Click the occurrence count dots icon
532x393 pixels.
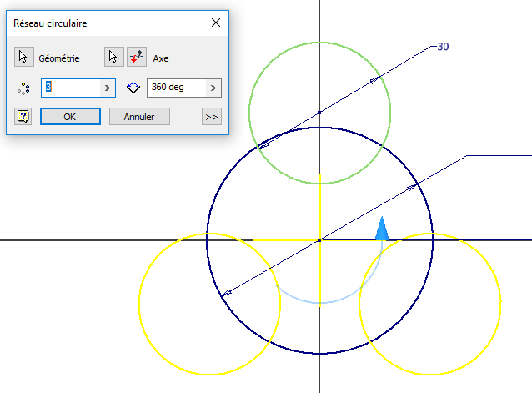pos(23,88)
